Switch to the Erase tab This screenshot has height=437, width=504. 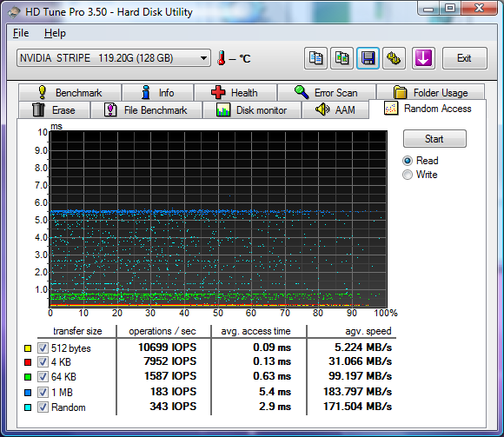pyautogui.click(x=54, y=109)
